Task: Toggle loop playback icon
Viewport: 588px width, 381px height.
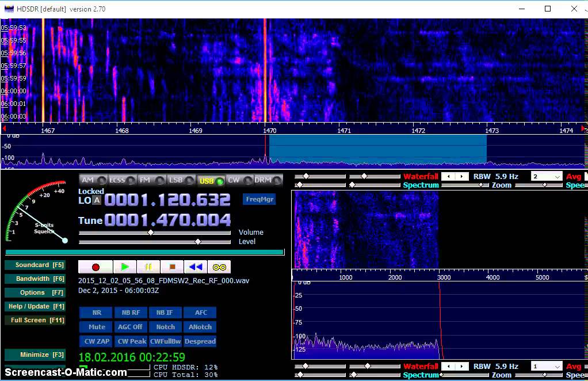Action: pos(219,267)
